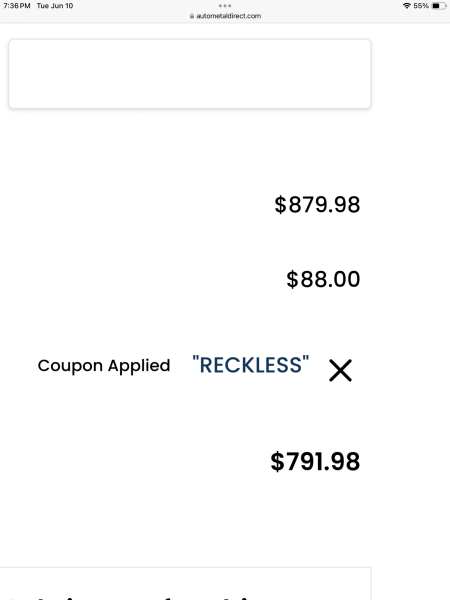Remove the RECKLESS coupon using the X icon
450x600 pixels.
click(340, 370)
